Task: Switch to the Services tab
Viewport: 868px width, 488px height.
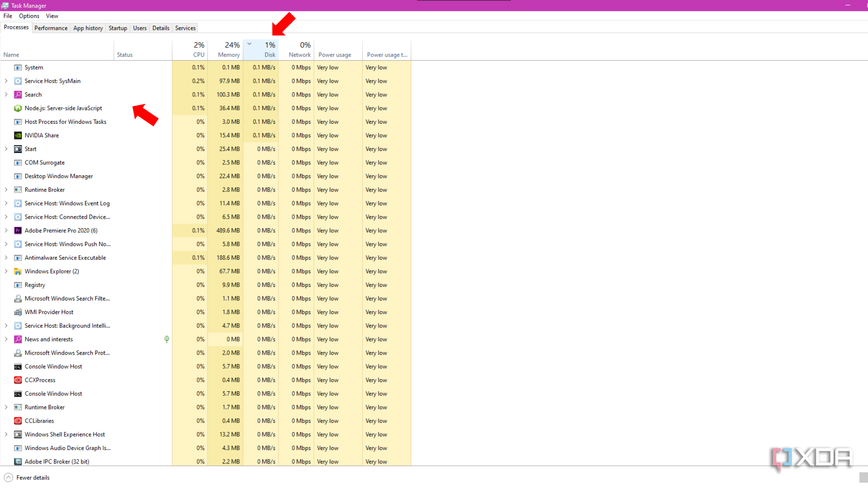Action: click(185, 28)
